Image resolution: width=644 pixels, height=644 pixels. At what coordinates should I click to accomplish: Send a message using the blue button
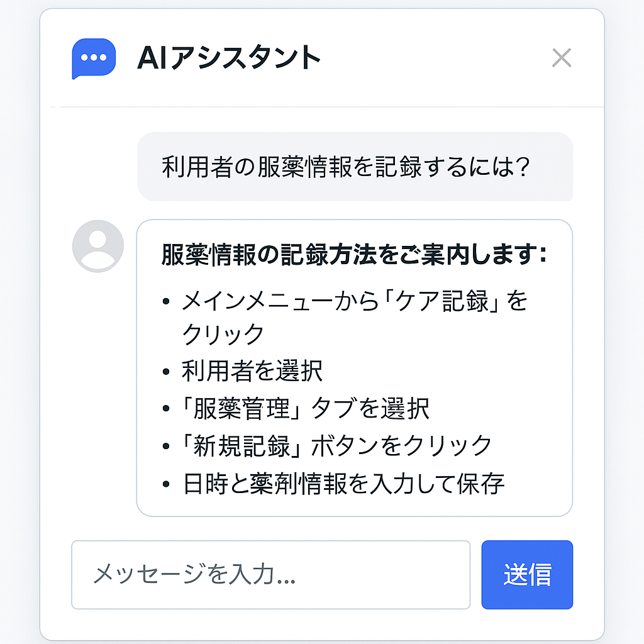[527, 575]
